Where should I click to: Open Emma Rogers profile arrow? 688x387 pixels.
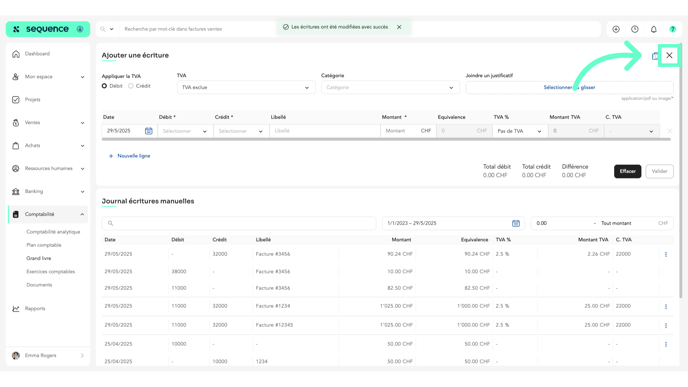point(82,355)
